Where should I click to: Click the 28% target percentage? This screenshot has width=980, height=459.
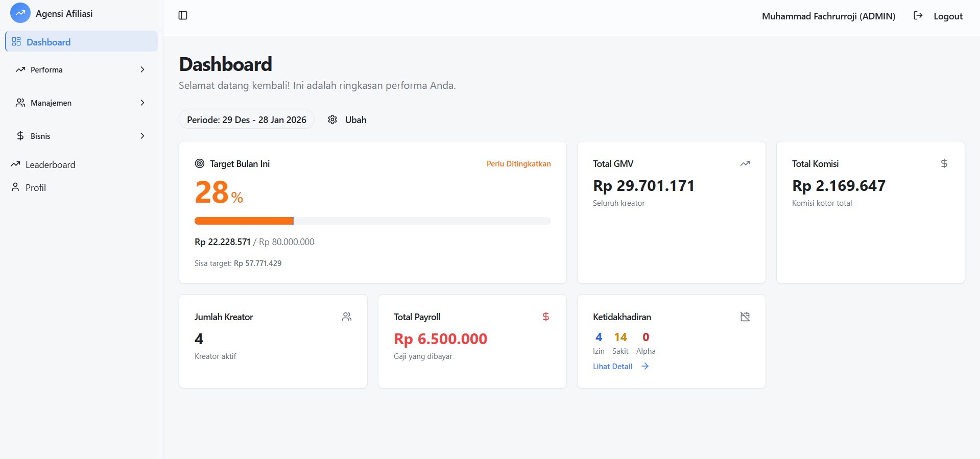[x=219, y=192]
